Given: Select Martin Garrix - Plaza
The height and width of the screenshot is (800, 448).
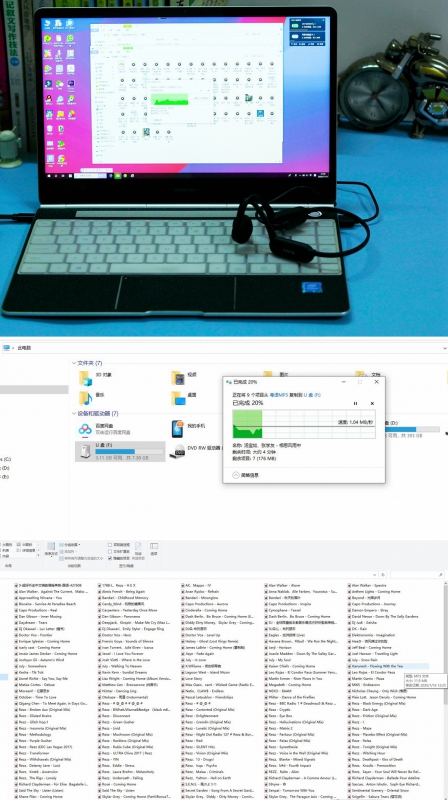Looking at the screenshot, I should (368, 679).
